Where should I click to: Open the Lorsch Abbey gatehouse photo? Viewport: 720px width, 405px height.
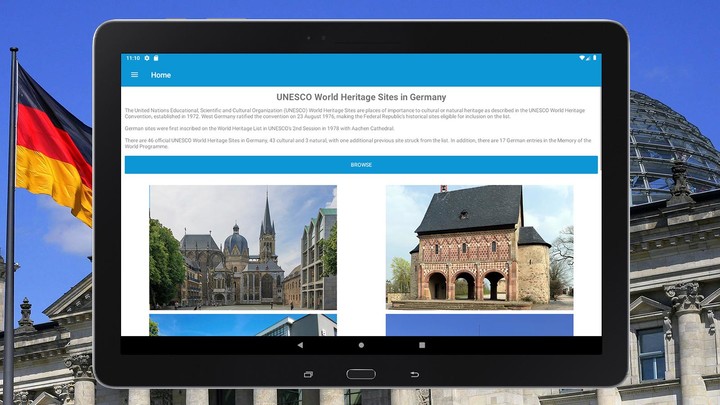pyautogui.click(x=479, y=247)
